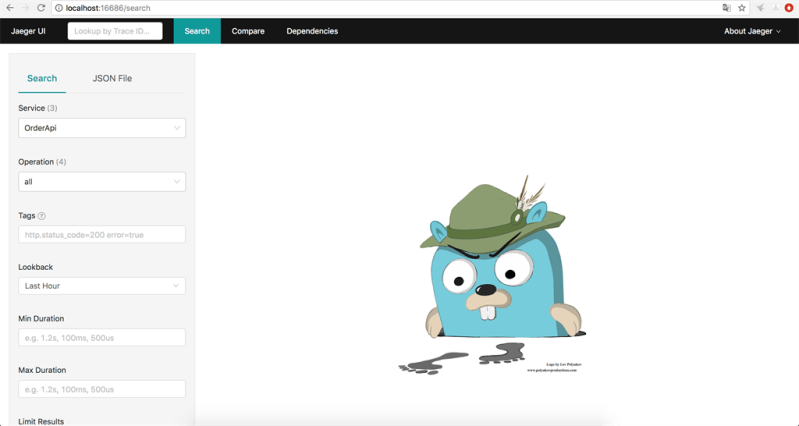Click the Jaeger UI logo link
799x426 pixels.
[28, 31]
